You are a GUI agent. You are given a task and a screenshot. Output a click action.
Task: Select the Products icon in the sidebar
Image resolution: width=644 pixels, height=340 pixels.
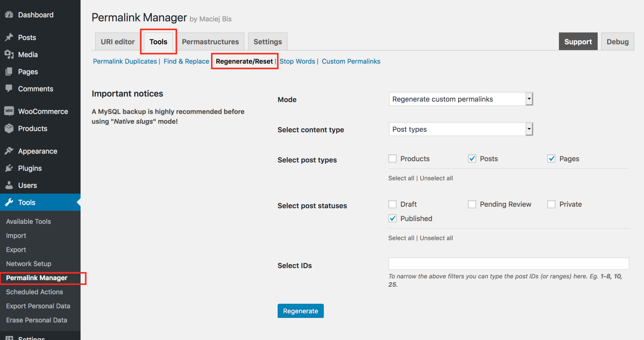click(x=9, y=128)
